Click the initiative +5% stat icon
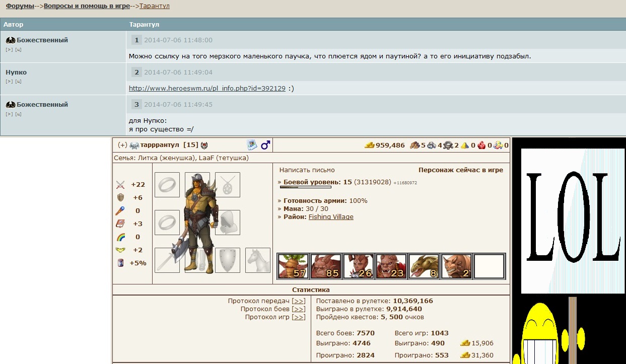The height and width of the screenshot is (364, 626). (120, 263)
